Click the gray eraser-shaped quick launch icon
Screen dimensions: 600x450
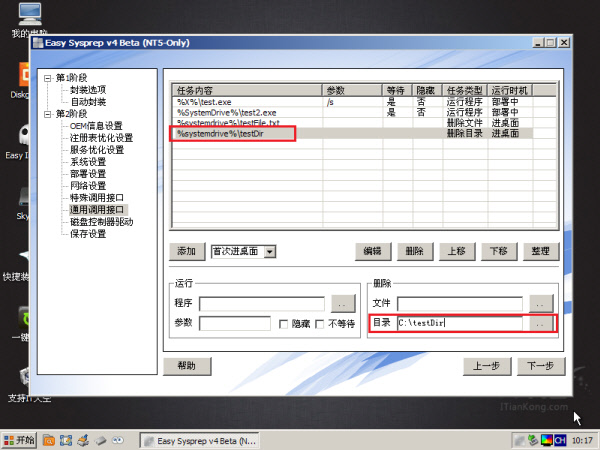[x=100, y=440]
